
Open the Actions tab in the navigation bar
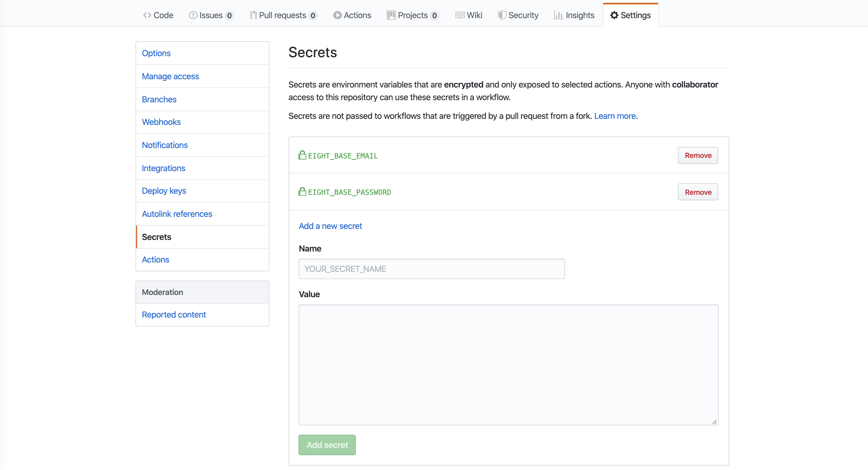coord(352,15)
